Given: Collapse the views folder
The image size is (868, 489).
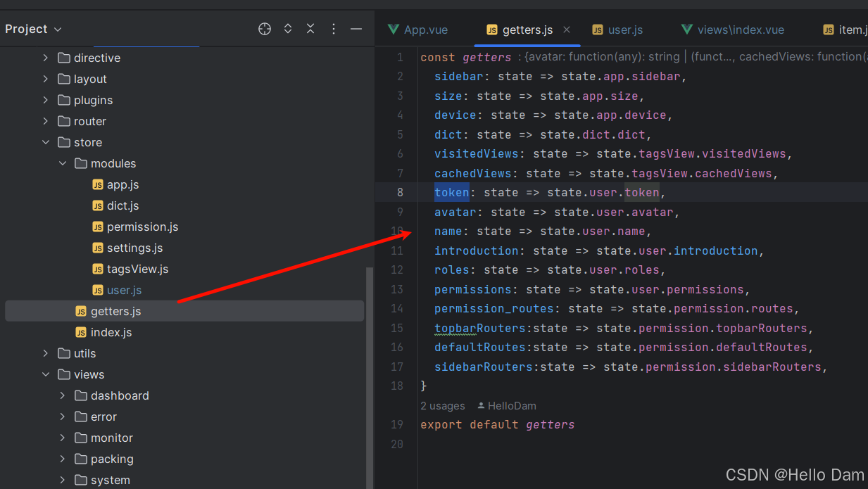Looking at the screenshot, I should coord(46,374).
